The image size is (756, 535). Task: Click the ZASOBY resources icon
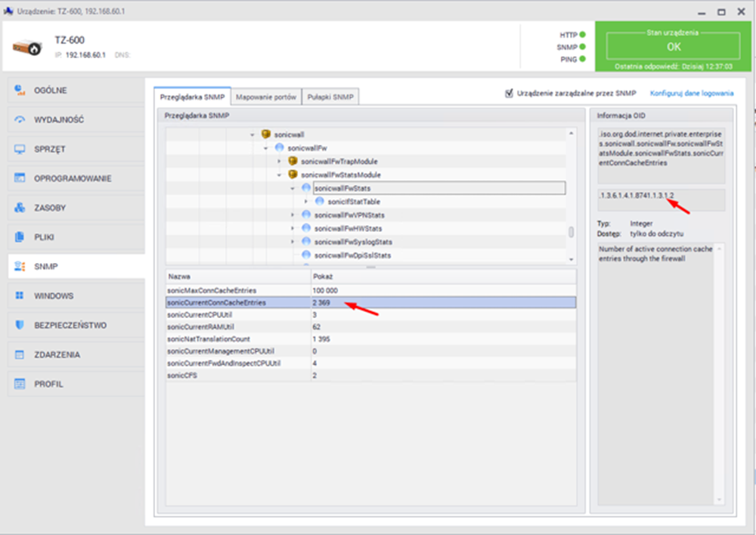(x=20, y=208)
